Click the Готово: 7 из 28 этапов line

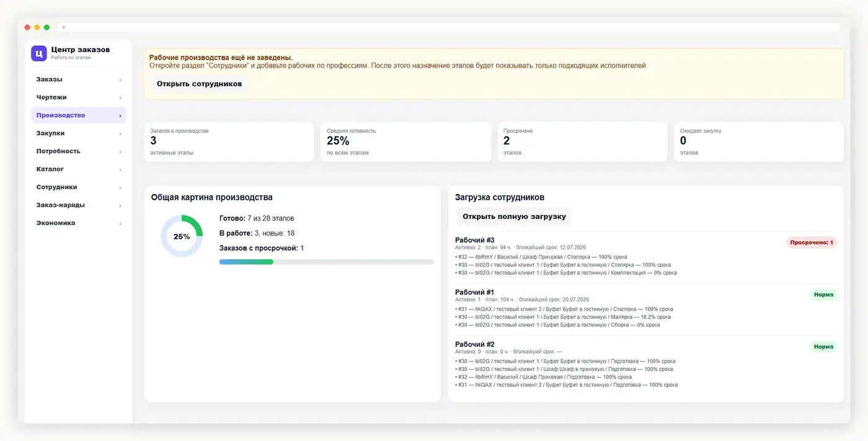[257, 218]
